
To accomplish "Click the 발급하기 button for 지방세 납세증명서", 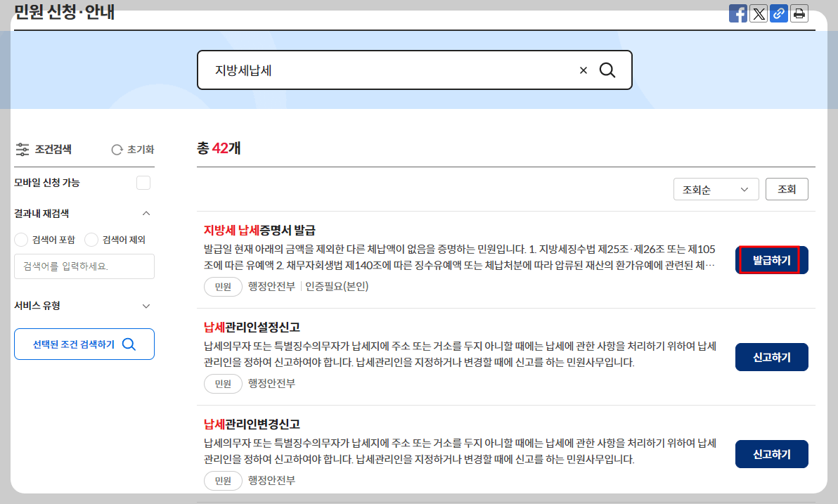I will tap(771, 259).
